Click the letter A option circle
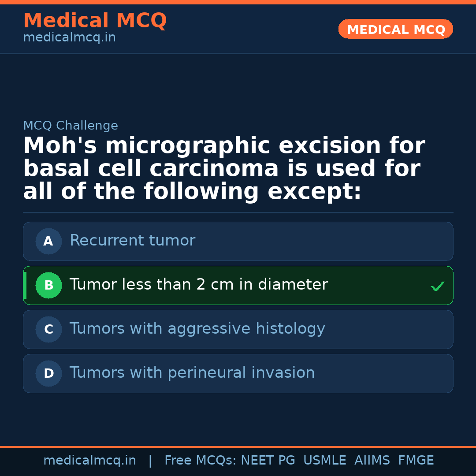Screen dimensions: 476x476 click(48, 241)
